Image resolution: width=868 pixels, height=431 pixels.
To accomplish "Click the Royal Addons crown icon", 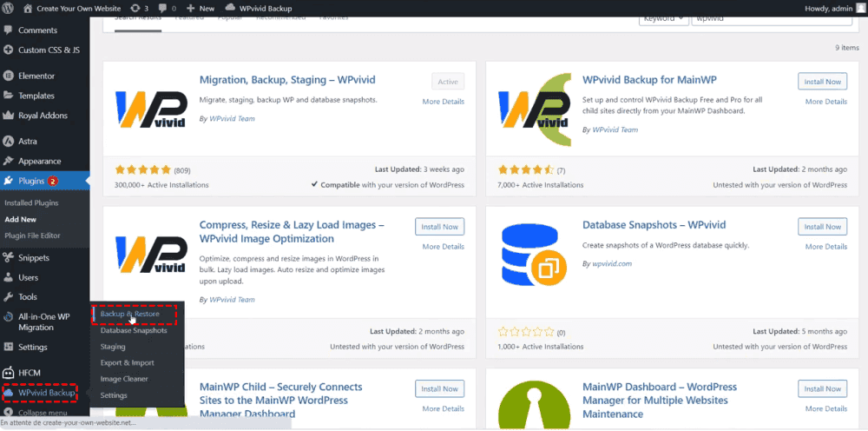I will click(x=9, y=116).
